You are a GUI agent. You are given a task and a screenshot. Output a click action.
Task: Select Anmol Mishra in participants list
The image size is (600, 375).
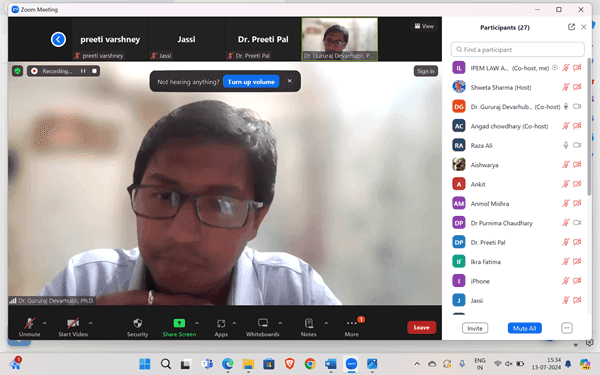coord(518,204)
